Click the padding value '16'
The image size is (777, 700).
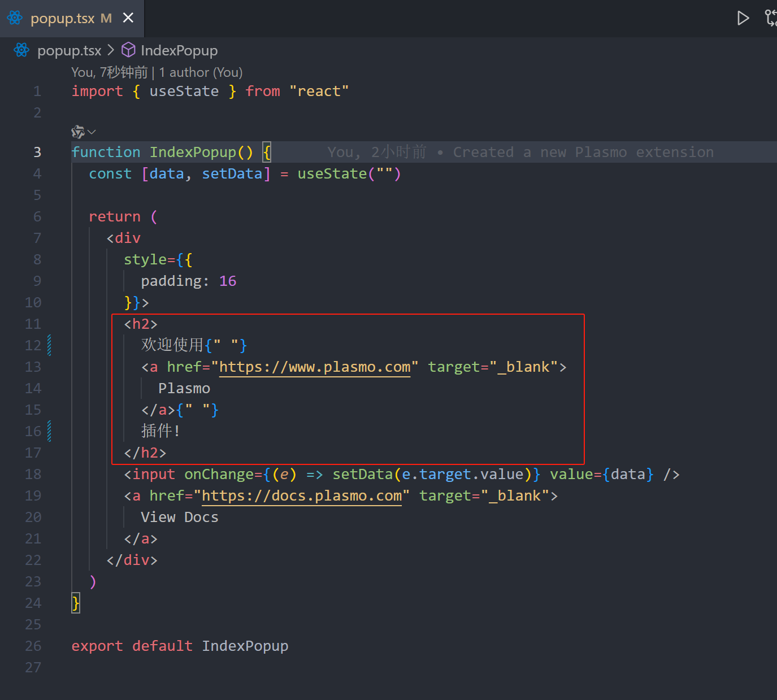pos(228,281)
